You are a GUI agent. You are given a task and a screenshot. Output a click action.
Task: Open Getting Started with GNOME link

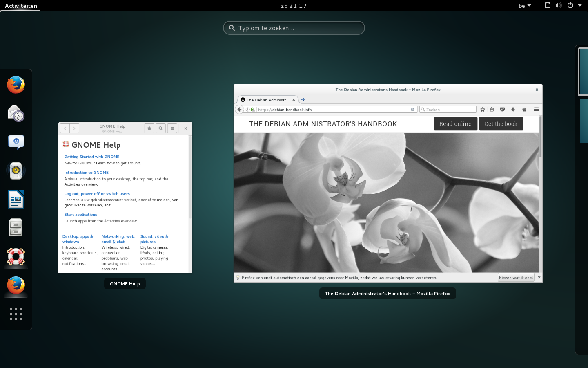tap(92, 157)
